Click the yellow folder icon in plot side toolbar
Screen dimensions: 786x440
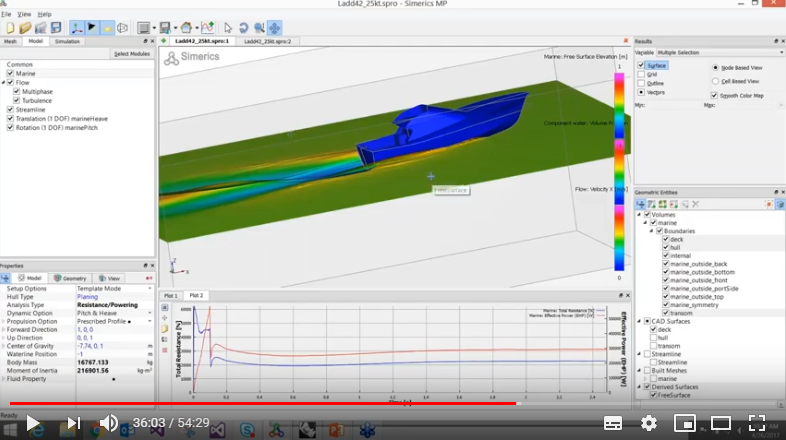[165, 329]
